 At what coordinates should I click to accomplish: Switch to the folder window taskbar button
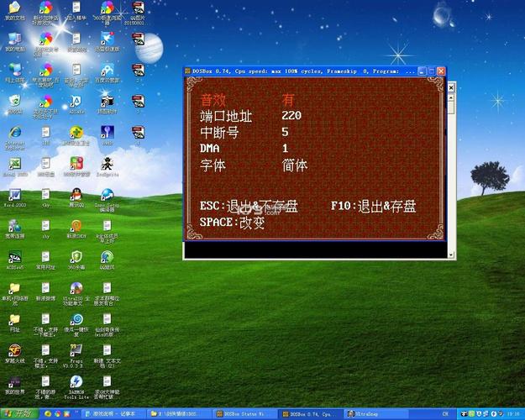(x=179, y=414)
